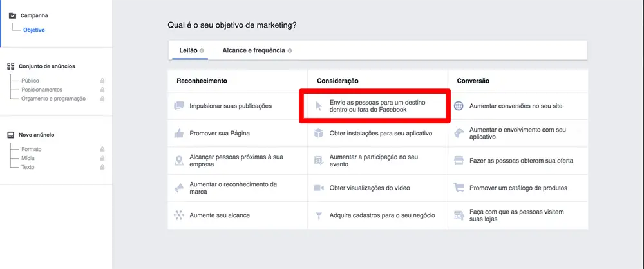Image resolution: width=644 pixels, height=269 pixels.
Task: Open Público in Conjunto de anúncios
Action: click(30, 81)
